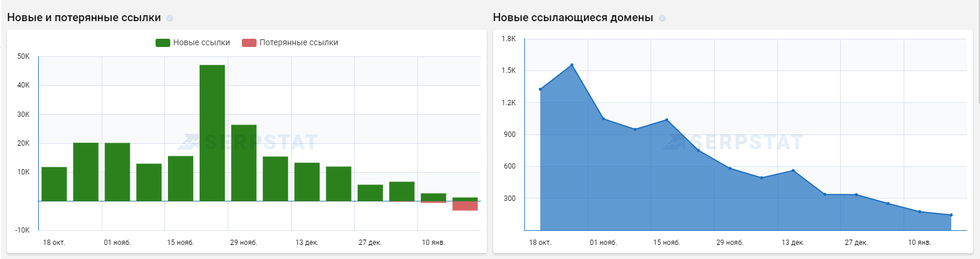Click the data point above '01 нояб.' in domains chart
The image size is (980, 259).
point(604,119)
